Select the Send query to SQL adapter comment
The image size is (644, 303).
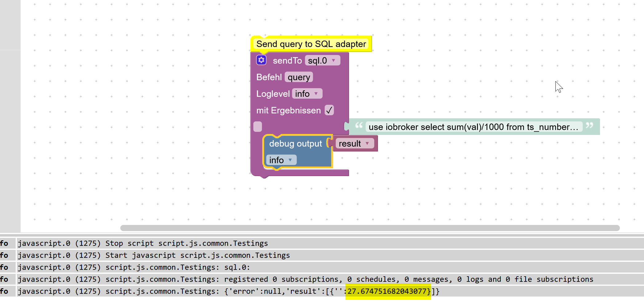311,44
